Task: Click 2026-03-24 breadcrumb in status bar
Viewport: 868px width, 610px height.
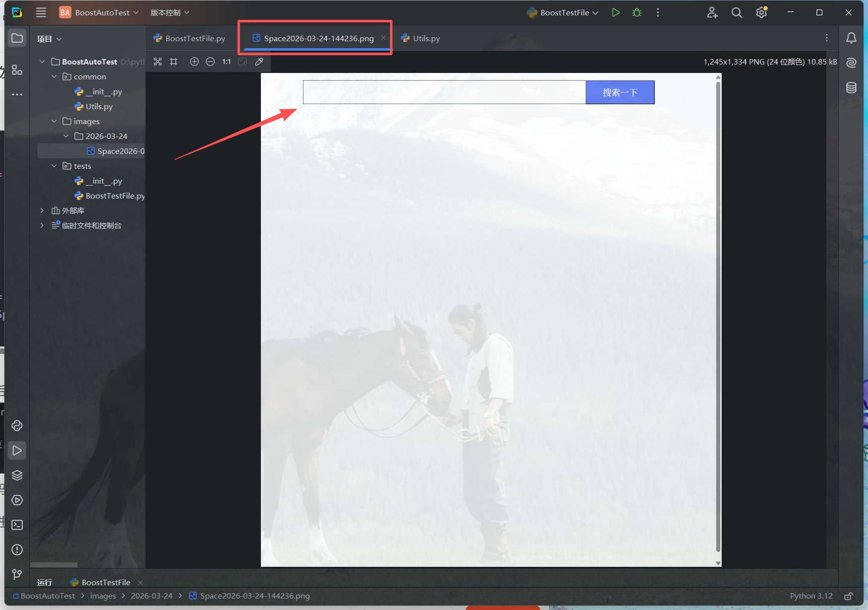Action: (152, 596)
